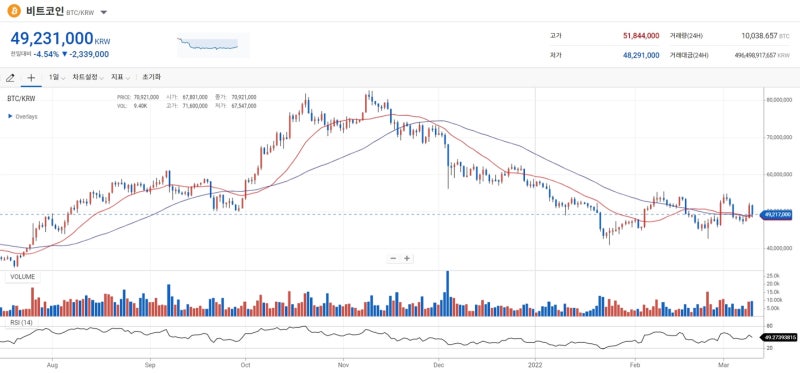This screenshot has height=373, width=800.
Task: Click the Sep label on time axis
Action: pos(149,365)
